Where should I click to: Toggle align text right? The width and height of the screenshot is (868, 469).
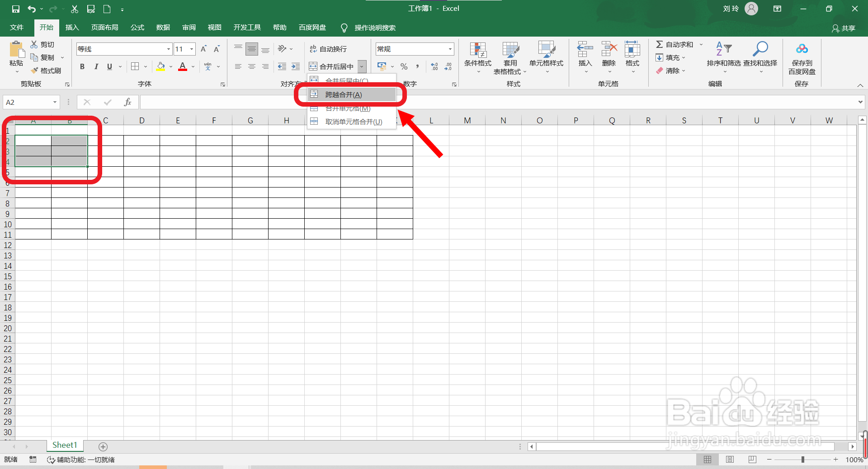(265, 66)
